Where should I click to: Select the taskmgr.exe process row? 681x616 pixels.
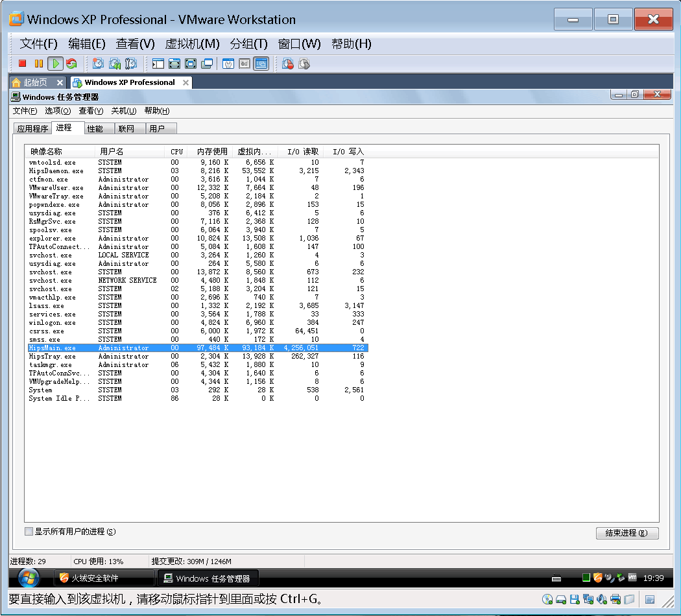(198, 364)
